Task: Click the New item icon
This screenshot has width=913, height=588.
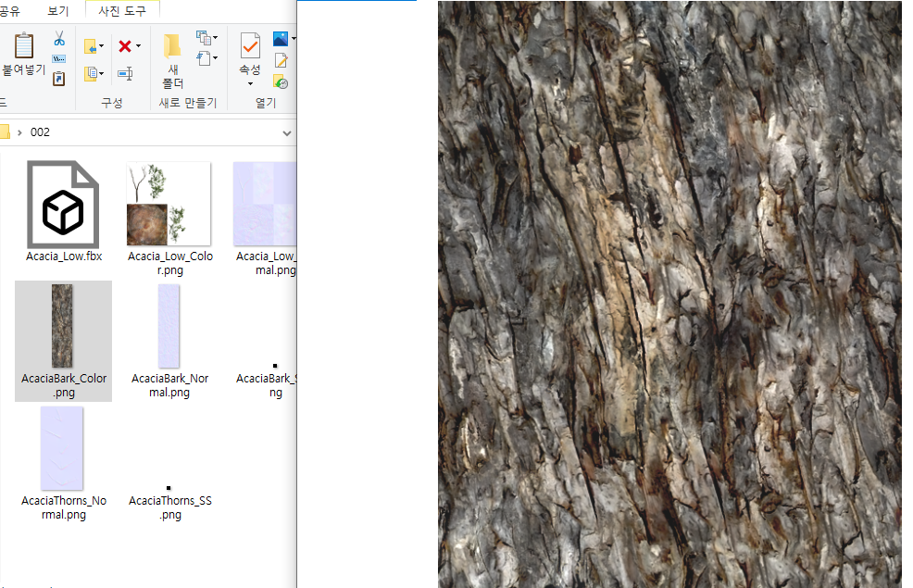Action: [x=203, y=38]
